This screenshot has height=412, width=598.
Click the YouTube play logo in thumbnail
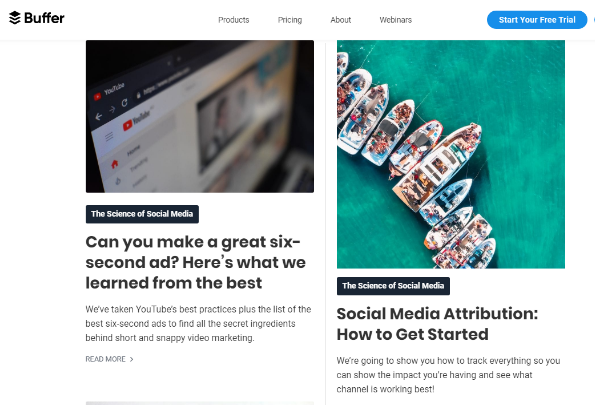tap(127, 125)
